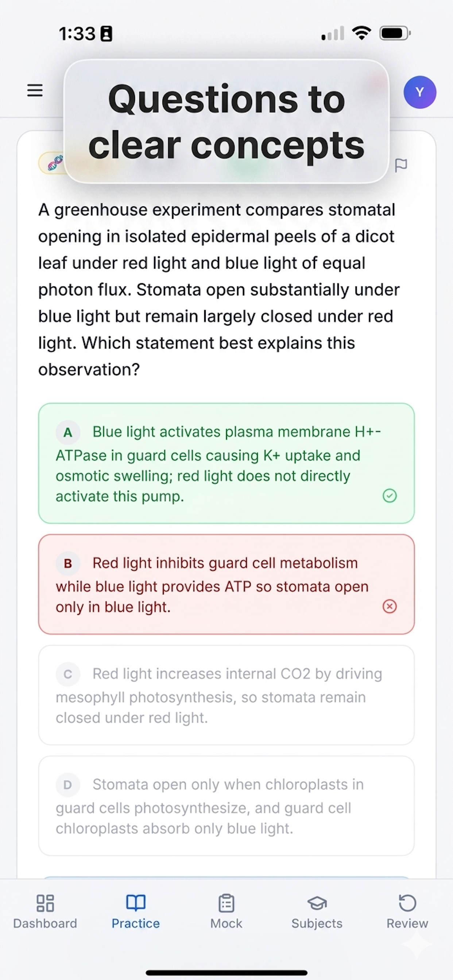This screenshot has height=980, width=453.
Task: Tap the battery indicator in status bar
Action: [395, 34]
